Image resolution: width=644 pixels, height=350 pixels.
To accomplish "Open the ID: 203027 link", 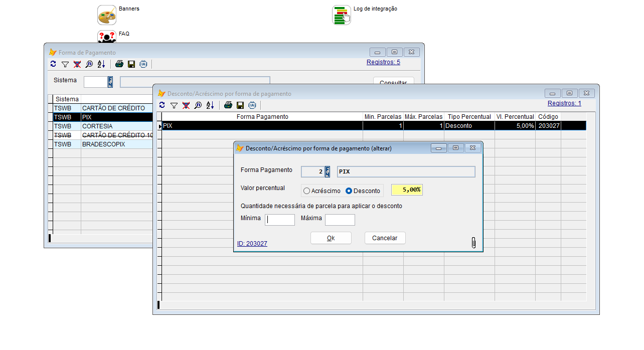I will coord(252,244).
